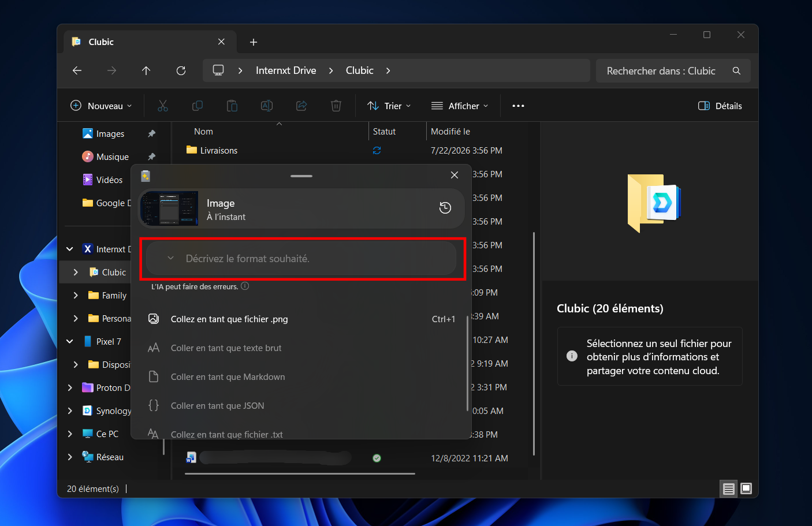The height and width of the screenshot is (526, 812).
Task: Click the Advanced Paste app icon
Action: click(146, 176)
